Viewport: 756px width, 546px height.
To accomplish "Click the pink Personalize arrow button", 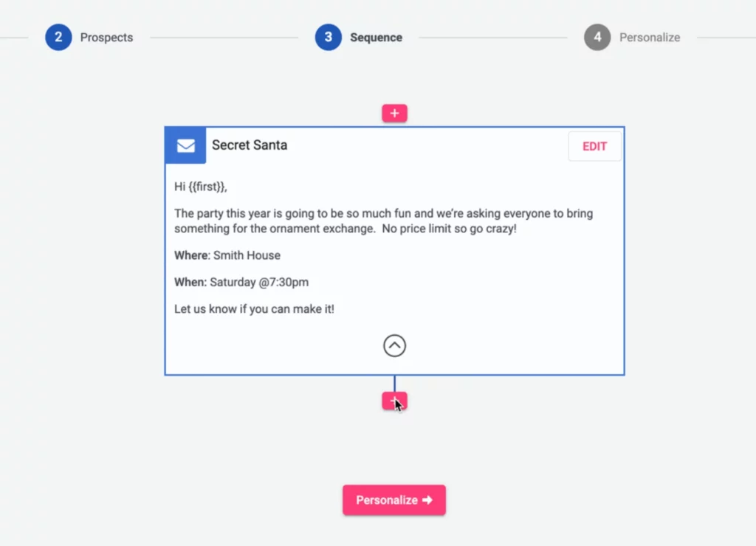I will coord(394,500).
